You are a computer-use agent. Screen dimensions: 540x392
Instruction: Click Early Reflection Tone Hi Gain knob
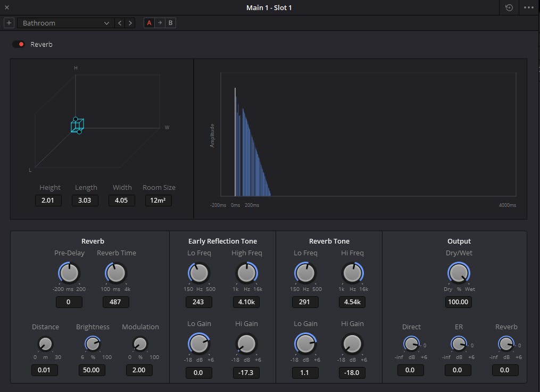[x=246, y=344]
